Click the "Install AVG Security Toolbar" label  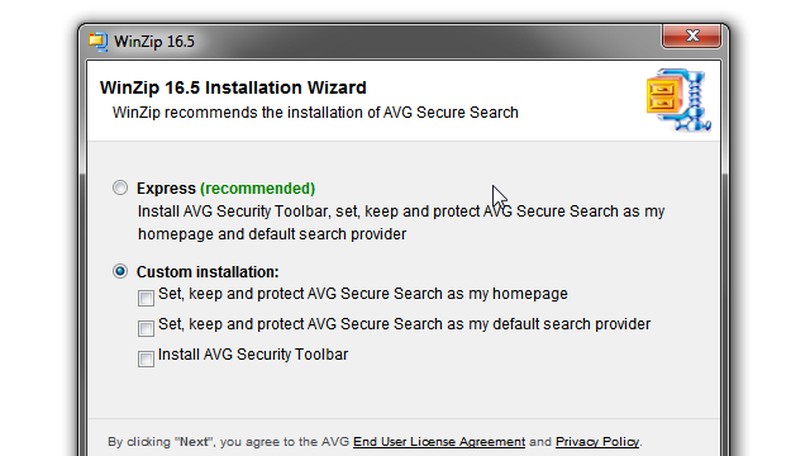pyautogui.click(x=253, y=354)
